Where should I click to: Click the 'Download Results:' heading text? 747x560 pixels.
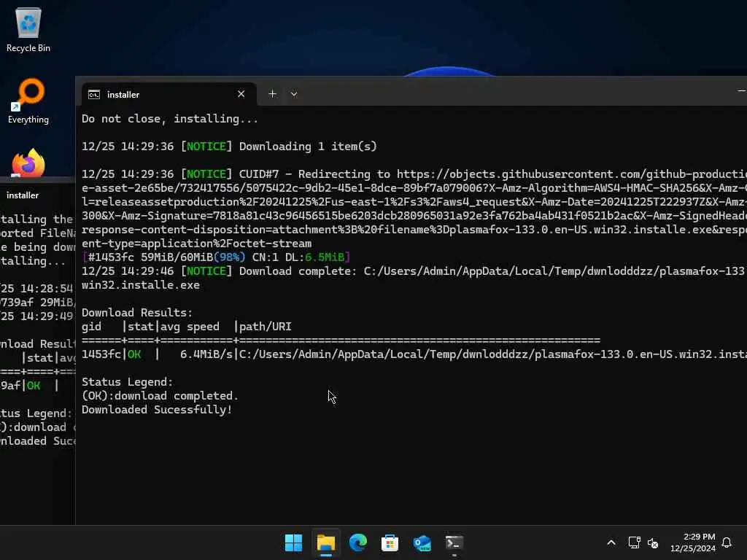pos(136,312)
